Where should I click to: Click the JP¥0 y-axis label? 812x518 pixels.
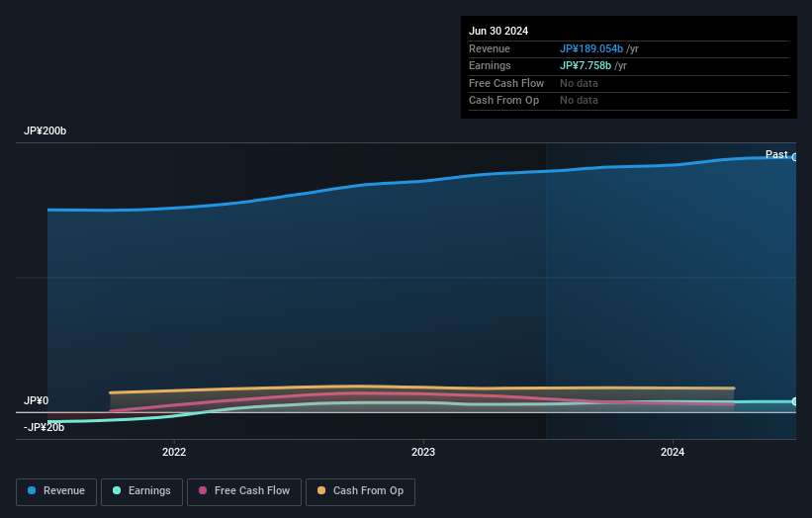(37, 401)
